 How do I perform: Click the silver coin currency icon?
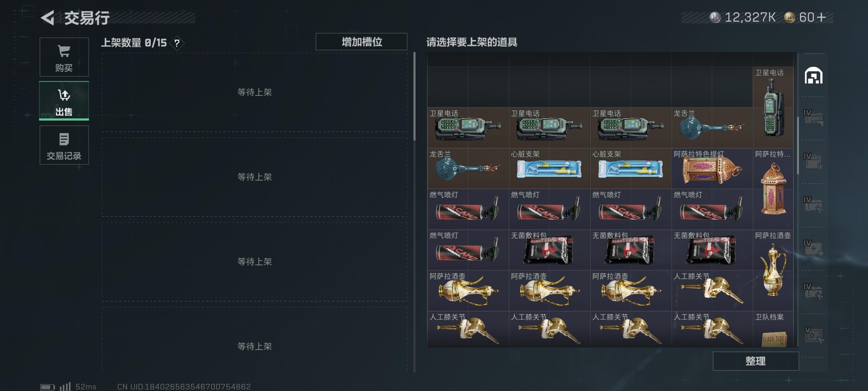(x=715, y=17)
